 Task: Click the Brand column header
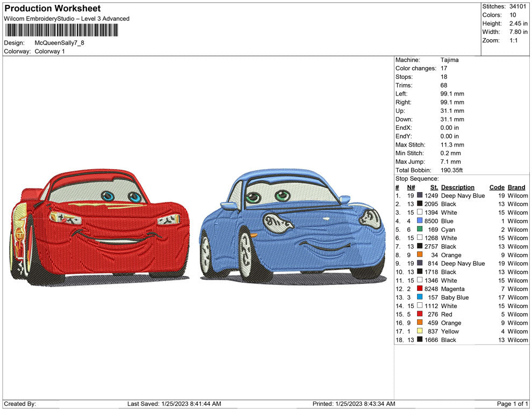(x=516, y=187)
